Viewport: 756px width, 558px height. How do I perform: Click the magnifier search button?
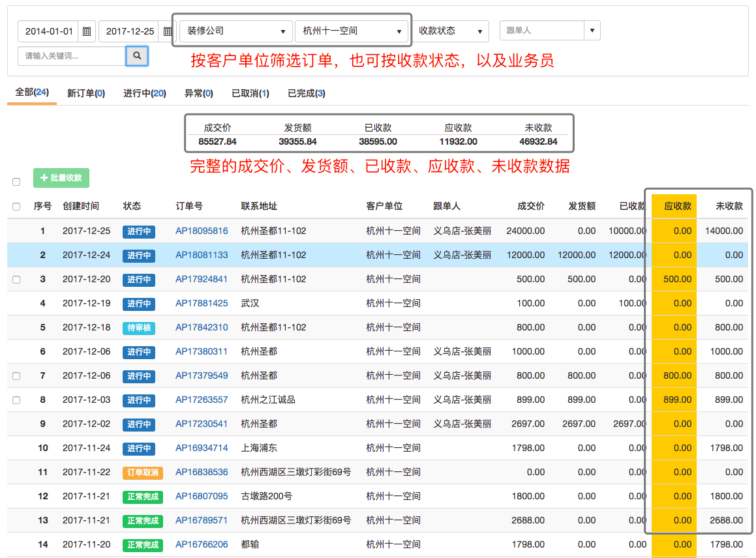[x=137, y=56]
